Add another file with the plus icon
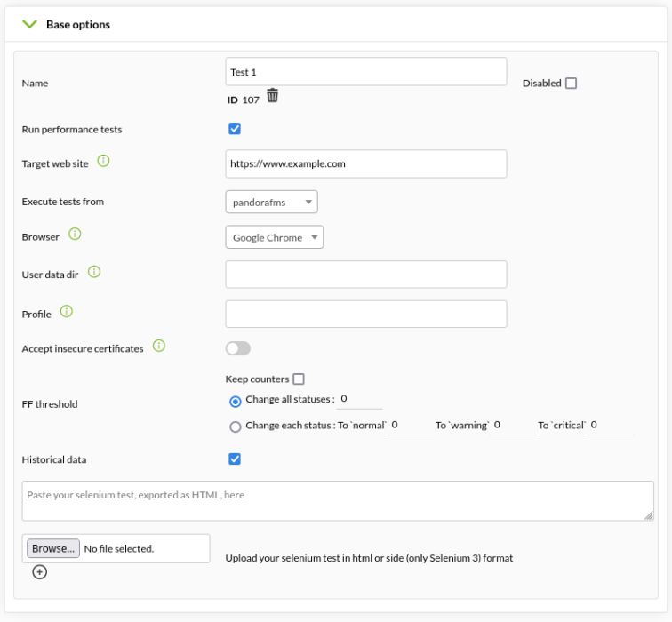 pyautogui.click(x=39, y=572)
